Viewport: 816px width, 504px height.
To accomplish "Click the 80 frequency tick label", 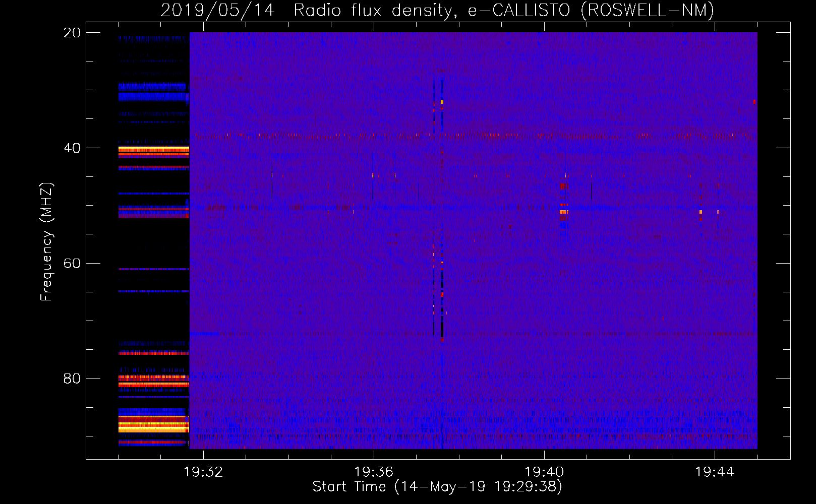I will coord(72,379).
